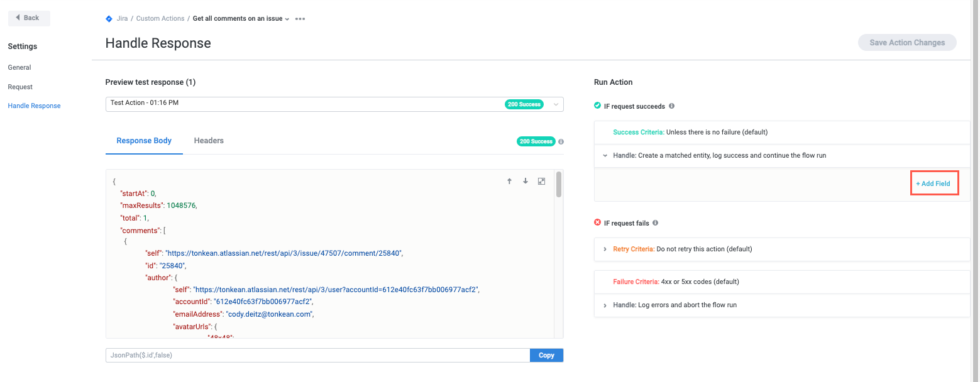The height and width of the screenshot is (382, 980).
Task: Go to the Request settings page
Action: pyautogui.click(x=20, y=87)
